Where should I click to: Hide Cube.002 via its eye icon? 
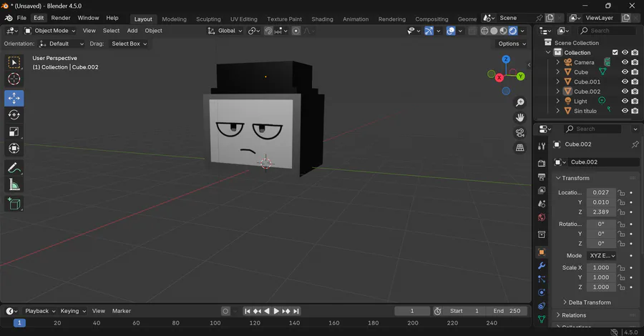(625, 92)
